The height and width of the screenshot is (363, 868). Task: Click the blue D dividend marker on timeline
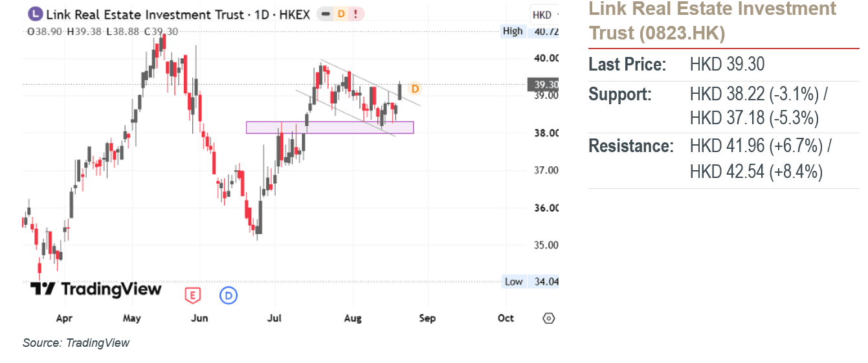click(229, 296)
